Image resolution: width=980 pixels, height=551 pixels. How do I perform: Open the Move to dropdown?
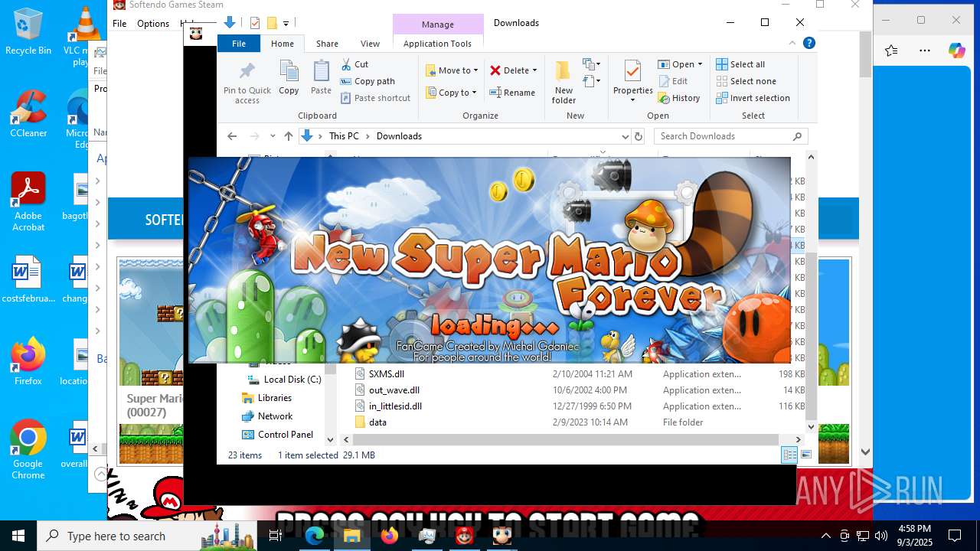coord(452,70)
